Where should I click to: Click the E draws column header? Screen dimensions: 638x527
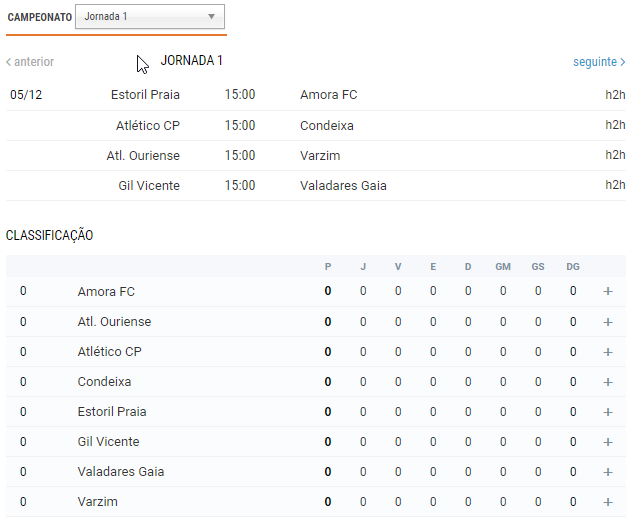point(433,267)
